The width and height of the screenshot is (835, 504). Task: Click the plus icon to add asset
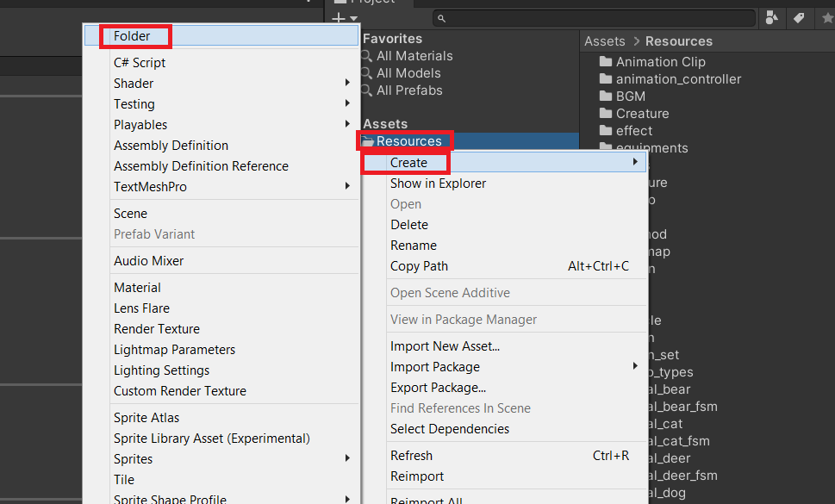click(339, 19)
